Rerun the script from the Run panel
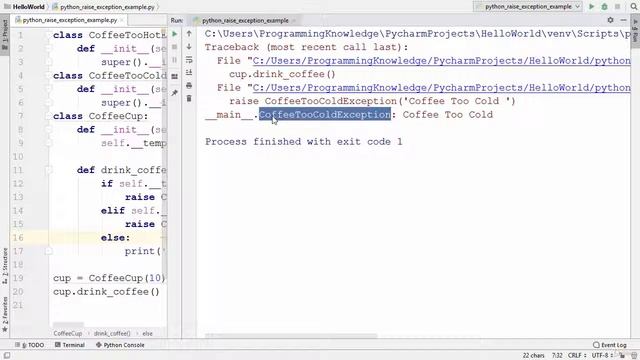This screenshot has height=360, width=640. point(175,34)
